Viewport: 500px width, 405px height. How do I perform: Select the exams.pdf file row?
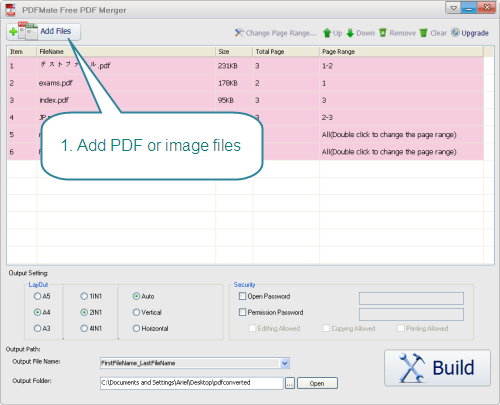[x=245, y=83]
